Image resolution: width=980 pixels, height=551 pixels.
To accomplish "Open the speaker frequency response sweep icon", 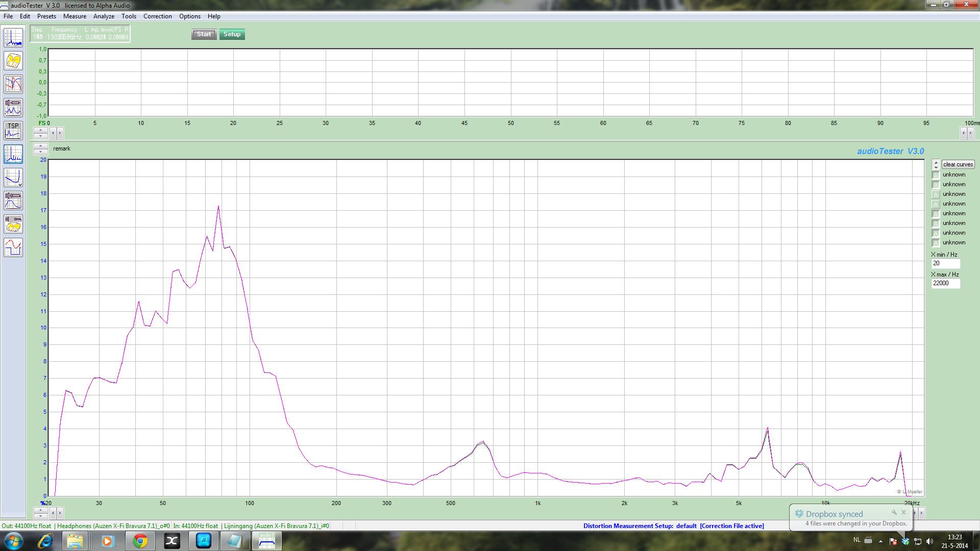I will (13, 201).
